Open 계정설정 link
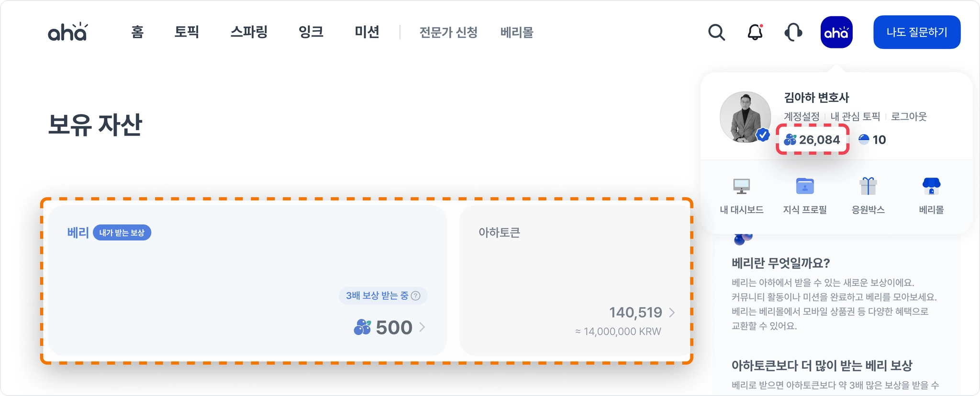Screen dimensions: 980x396 pos(802,116)
